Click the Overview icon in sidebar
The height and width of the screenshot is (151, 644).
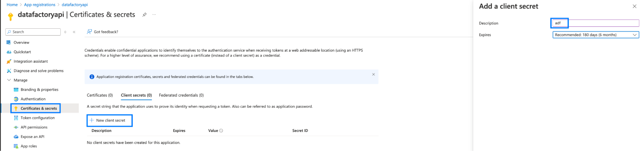point(9,43)
